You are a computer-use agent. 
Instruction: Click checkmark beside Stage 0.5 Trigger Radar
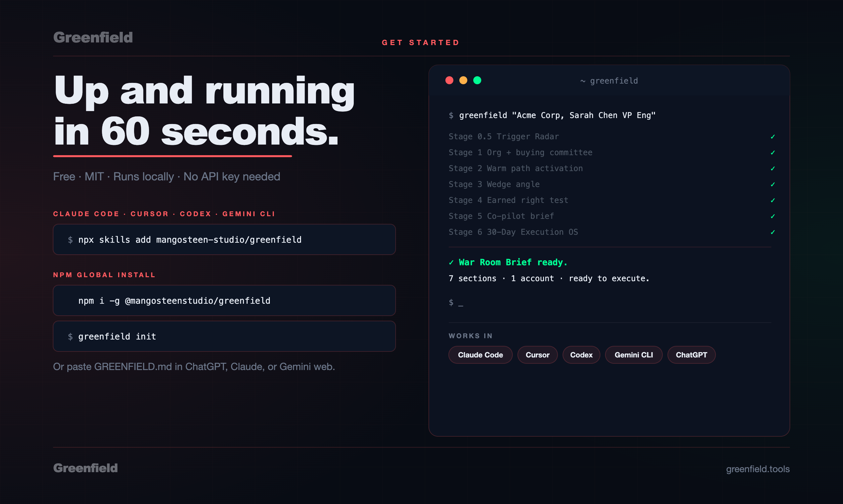(x=773, y=137)
